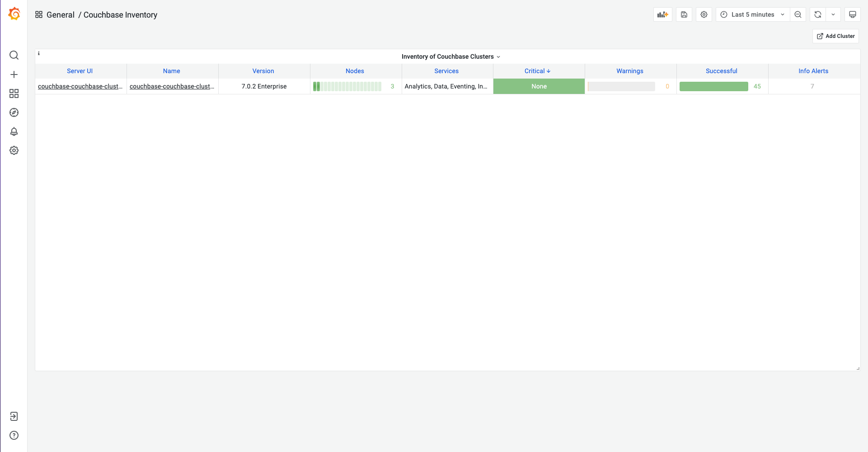Open Dashboard settings gear in top toolbar
868x452 pixels.
pos(704,14)
